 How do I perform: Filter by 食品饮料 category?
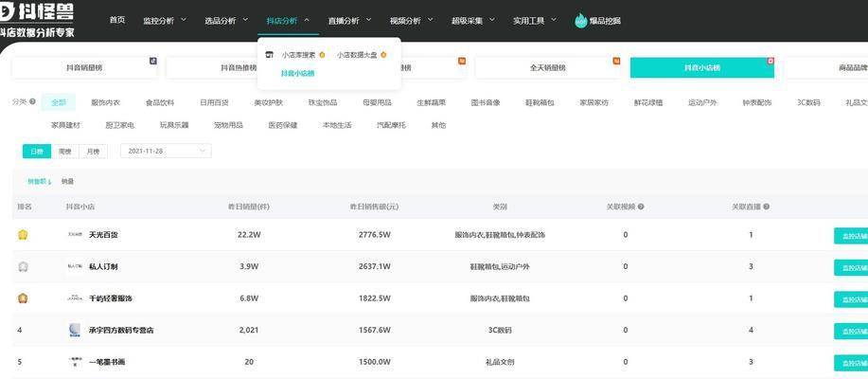160,102
